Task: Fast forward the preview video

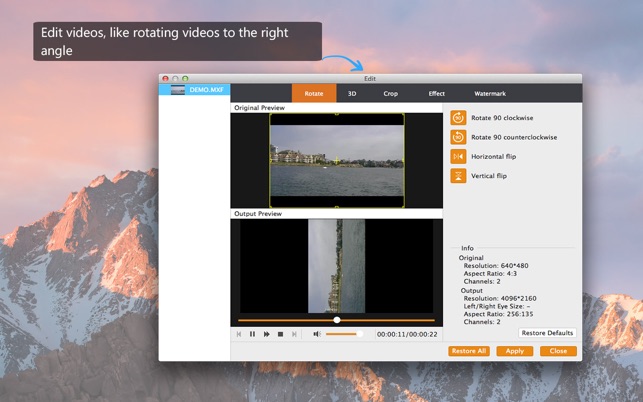Action: 266,334
